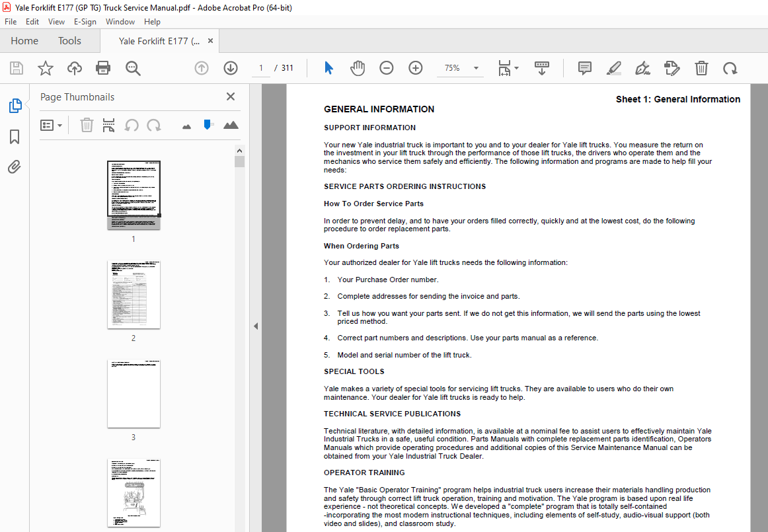Delete page using toolbar trash icon
Screen dimensions: 768x532
click(701, 68)
